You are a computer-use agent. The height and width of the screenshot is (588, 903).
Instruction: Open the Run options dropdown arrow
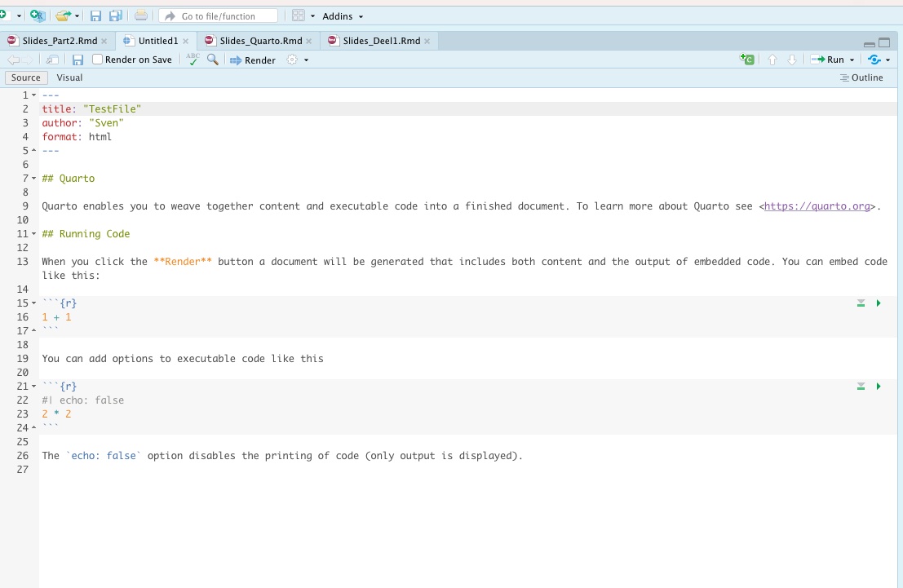(x=852, y=60)
